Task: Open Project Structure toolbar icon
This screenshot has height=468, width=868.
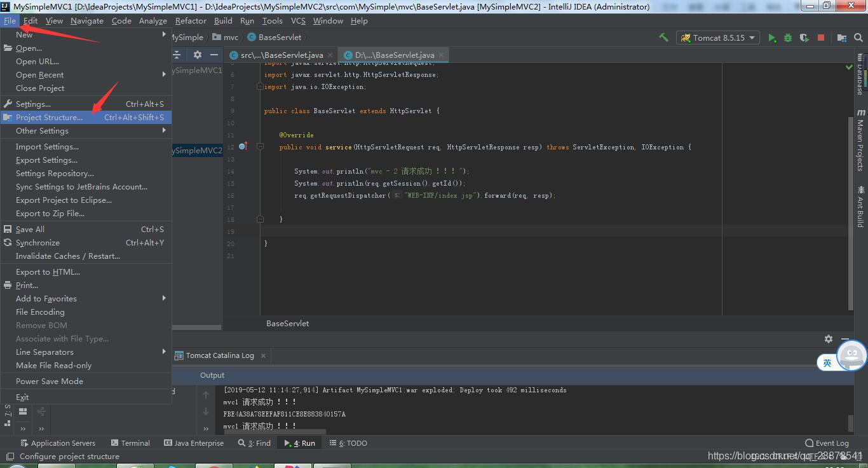Action: (x=842, y=38)
